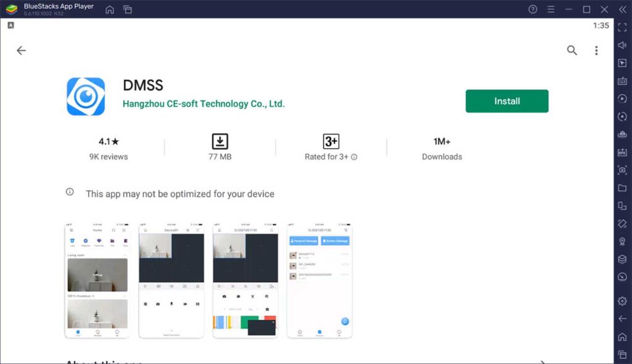632x364 pixels.
Task: Open the fourth screenshot showing messages list
Action: pos(319,279)
